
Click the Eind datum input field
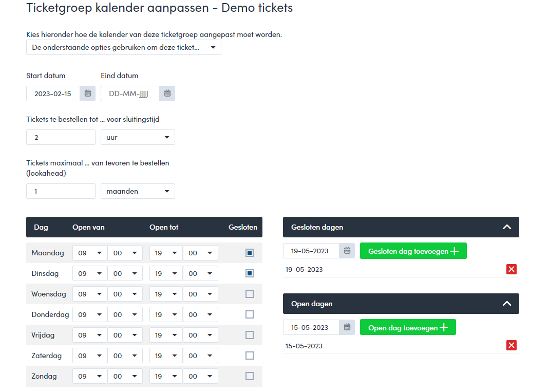[130, 94]
